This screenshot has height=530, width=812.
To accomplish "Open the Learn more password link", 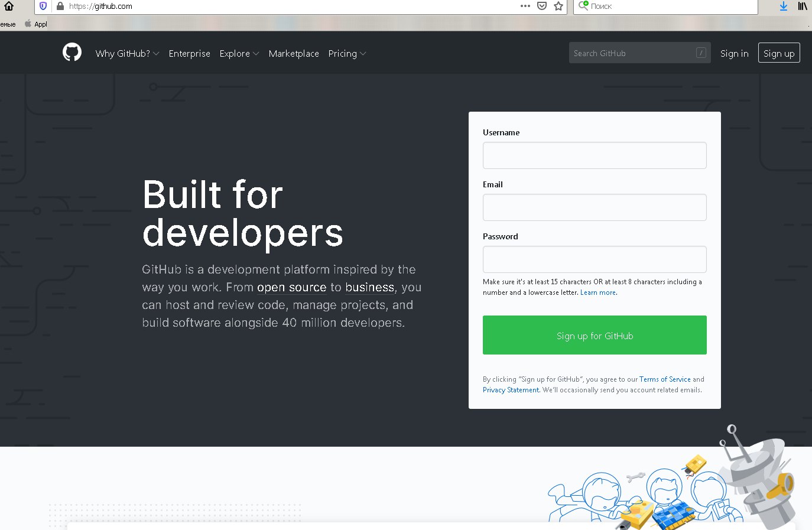I will 598,292.
